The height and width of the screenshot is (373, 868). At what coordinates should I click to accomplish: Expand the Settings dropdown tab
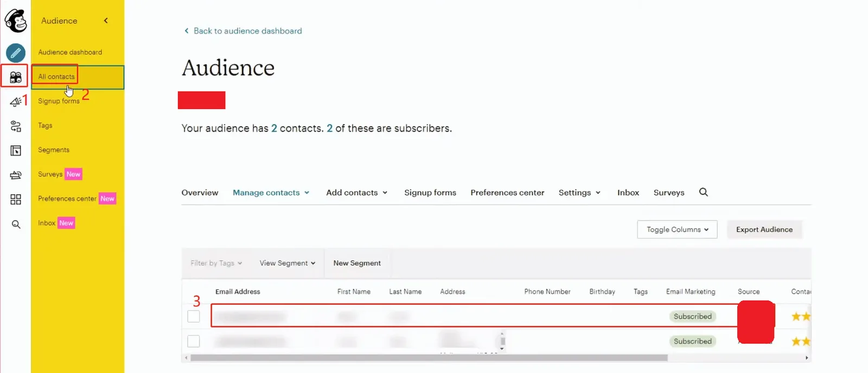579,192
